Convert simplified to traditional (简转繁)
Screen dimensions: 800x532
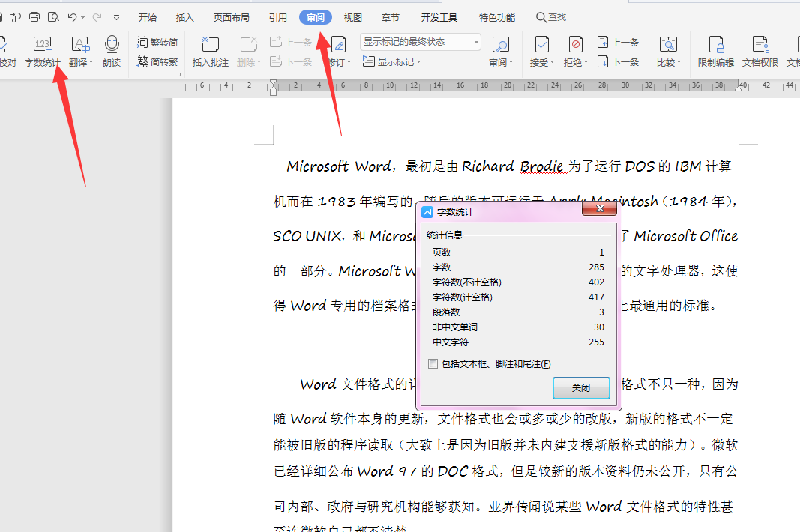point(157,61)
